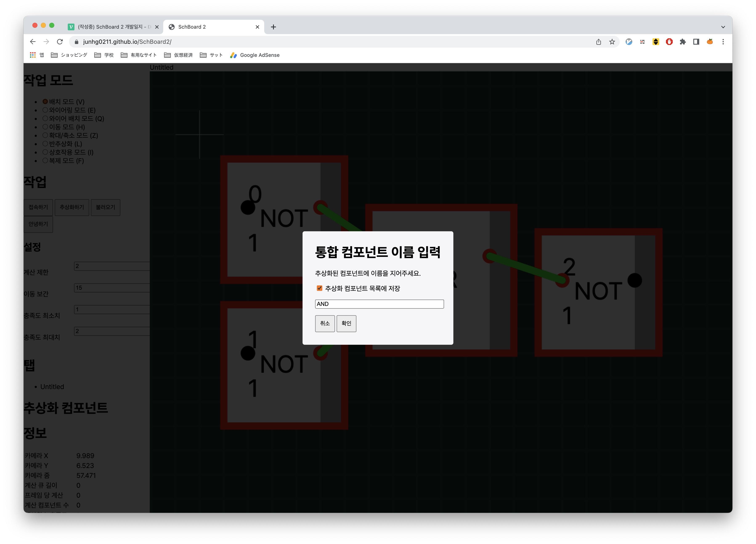Select 와이어링 모드 (E) radio button

[x=45, y=110]
